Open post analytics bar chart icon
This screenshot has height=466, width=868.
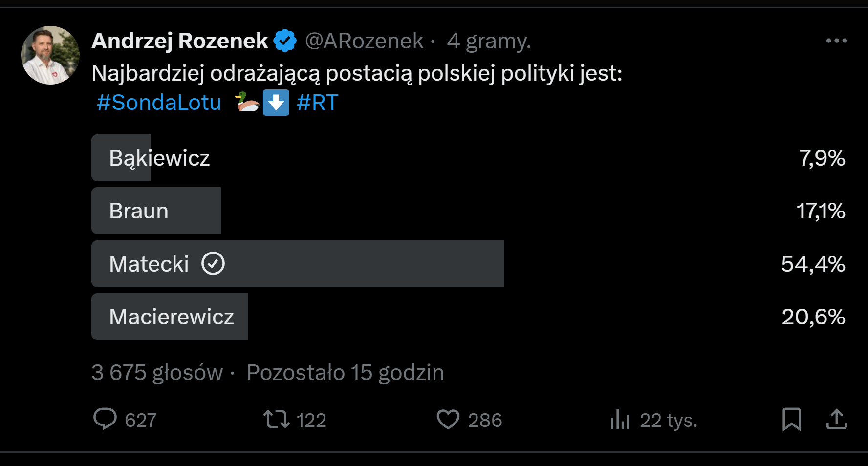(620, 419)
